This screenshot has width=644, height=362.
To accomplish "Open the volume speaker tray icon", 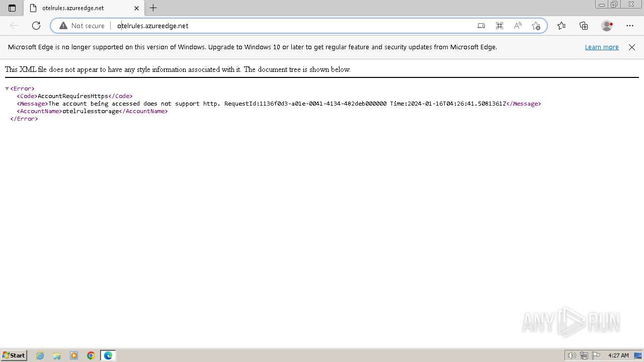I will coord(572,355).
